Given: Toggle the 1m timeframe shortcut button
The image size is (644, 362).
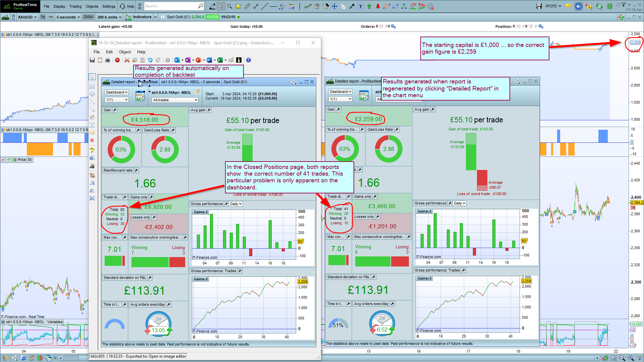Looking at the screenshot, I should click(50, 17).
